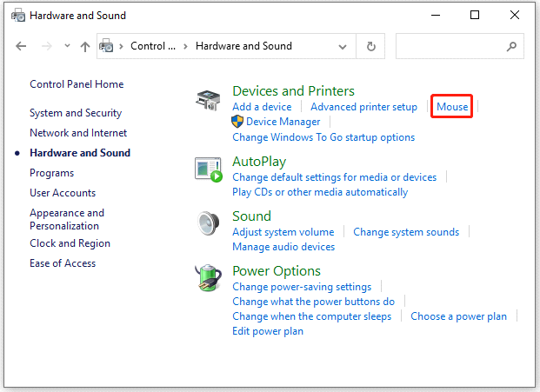
Task: Expand chevron before 'Control ...' breadcrumb
Action: 121,46
